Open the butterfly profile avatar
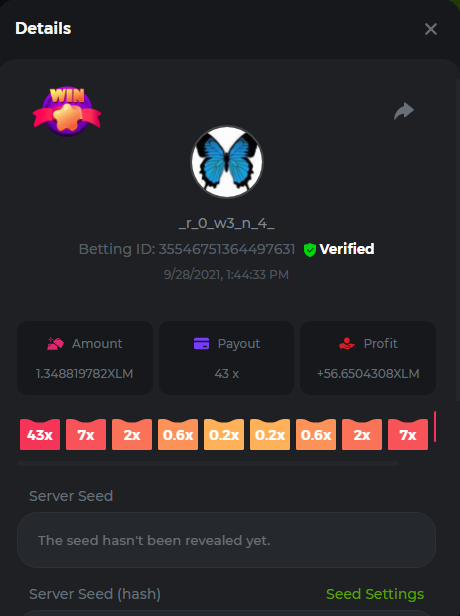Viewport: 460px width, 616px height. click(x=227, y=162)
